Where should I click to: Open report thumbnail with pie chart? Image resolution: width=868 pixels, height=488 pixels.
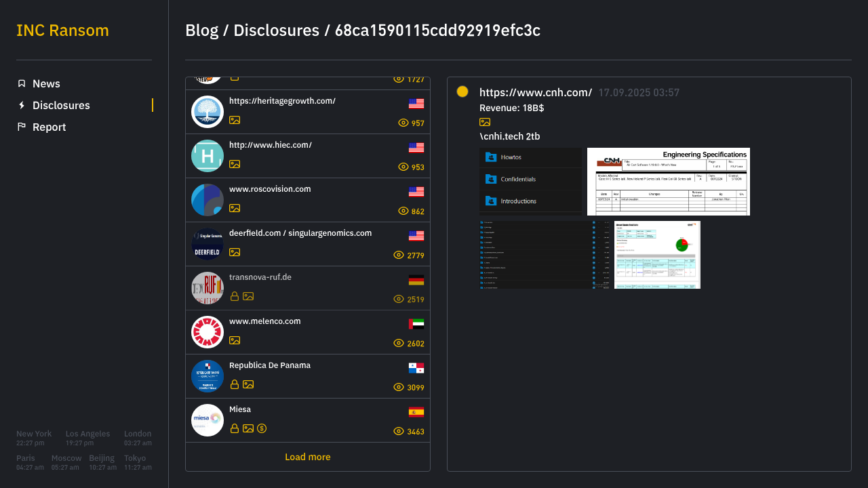pos(657,255)
